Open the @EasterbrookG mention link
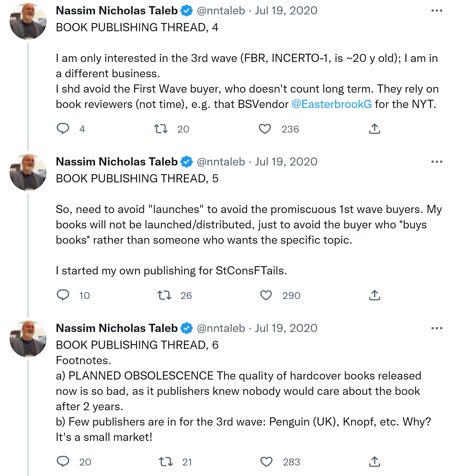The width and height of the screenshot is (453, 476). pyautogui.click(x=331, y=104)
